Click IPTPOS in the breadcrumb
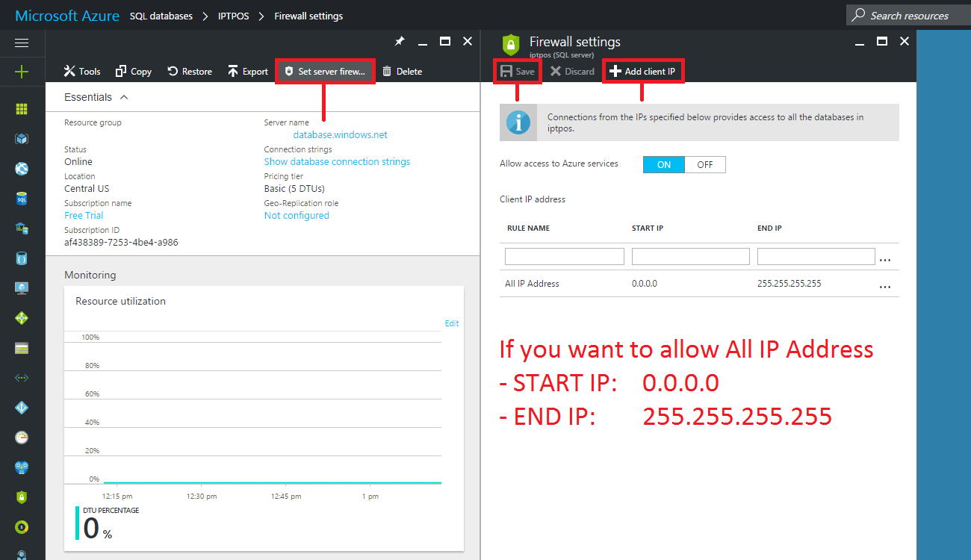Screen dimensions: 971x560 pyautogui.click(x=233, y=16)
